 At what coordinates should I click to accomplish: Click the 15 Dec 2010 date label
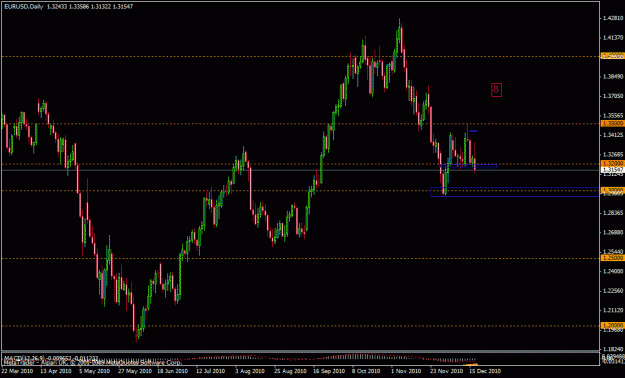[485, 371]
